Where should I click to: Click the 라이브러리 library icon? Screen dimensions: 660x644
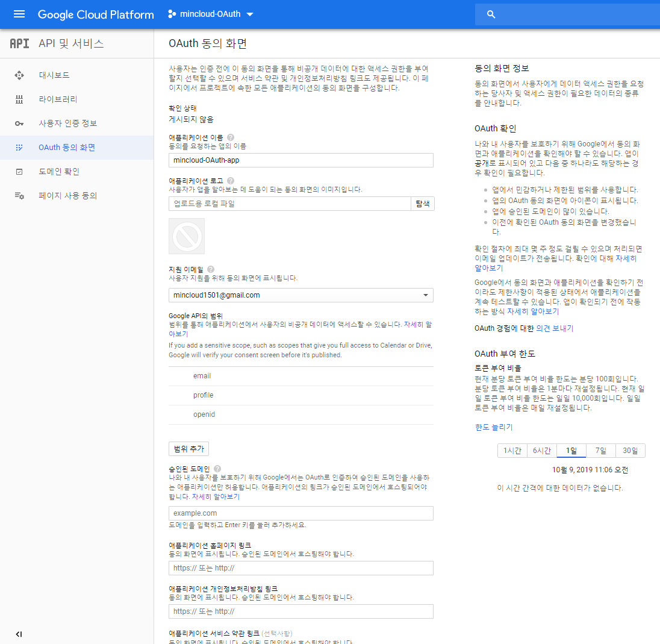pyautogui.click(x=19, y=99)
